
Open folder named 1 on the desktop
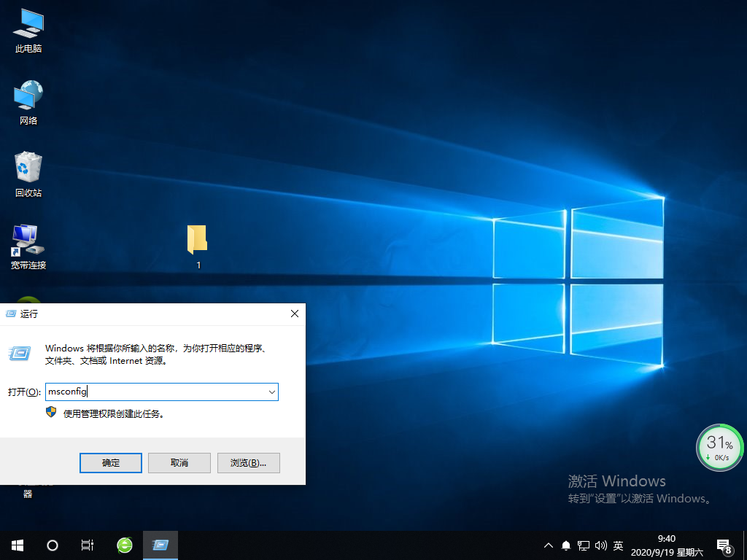coord(197,241)
